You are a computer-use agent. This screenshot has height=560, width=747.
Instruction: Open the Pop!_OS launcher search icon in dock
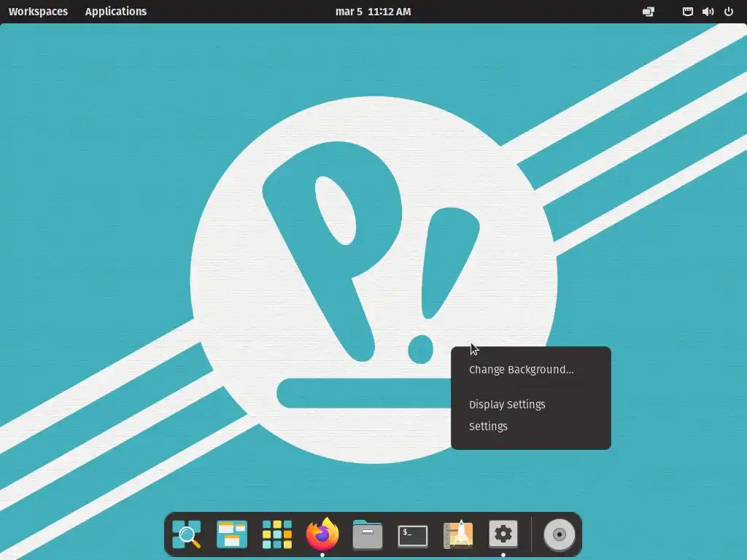(x=186, y=534)
